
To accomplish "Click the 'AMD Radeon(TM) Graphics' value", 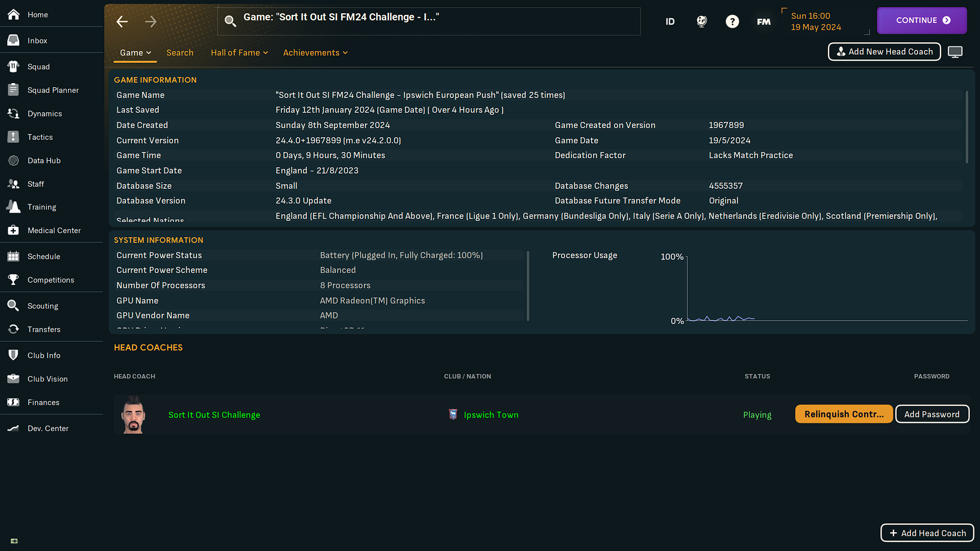I will (373, 300).
